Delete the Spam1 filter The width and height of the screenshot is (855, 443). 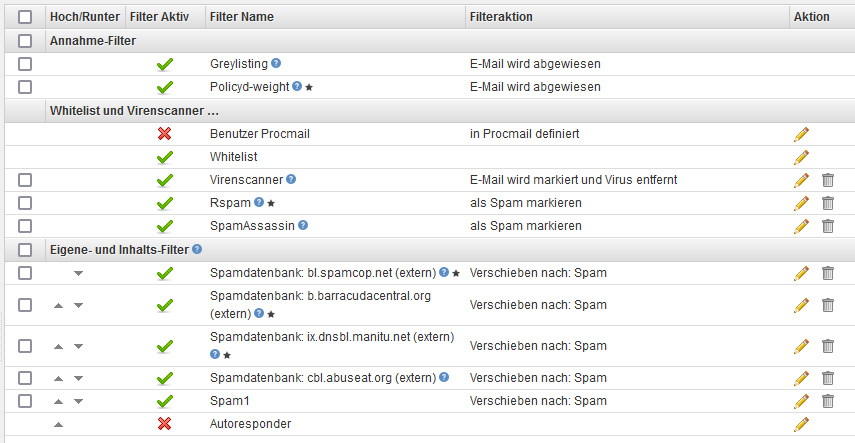[x=828, y=401]
